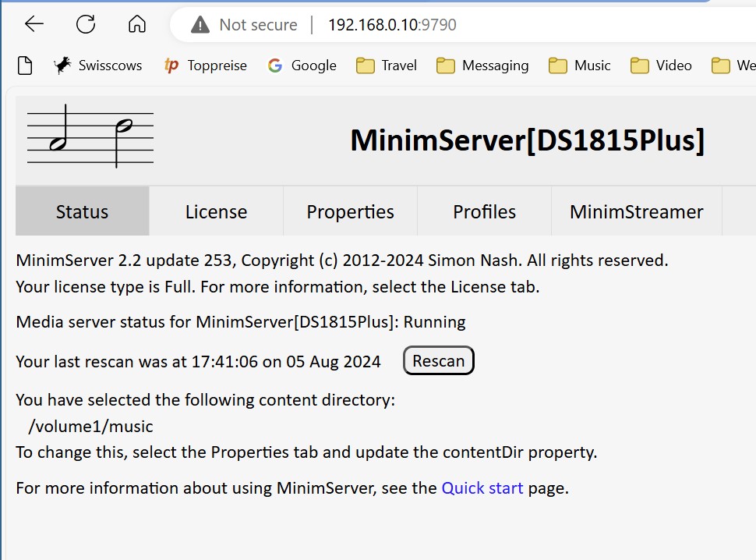This screenshot has height=560, width=756.
Task: Open the Google bookmark
Action: click(x=302, y=65)
